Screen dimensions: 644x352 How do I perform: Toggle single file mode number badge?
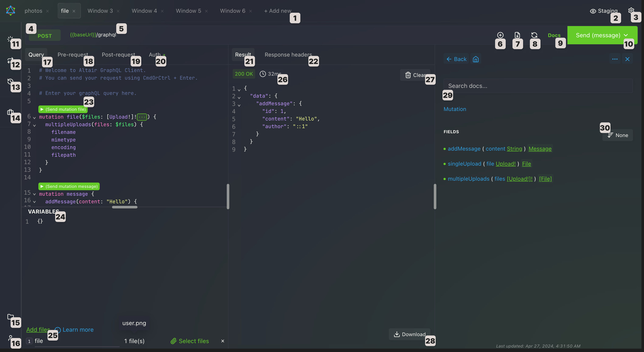click(x=29, y=341)
